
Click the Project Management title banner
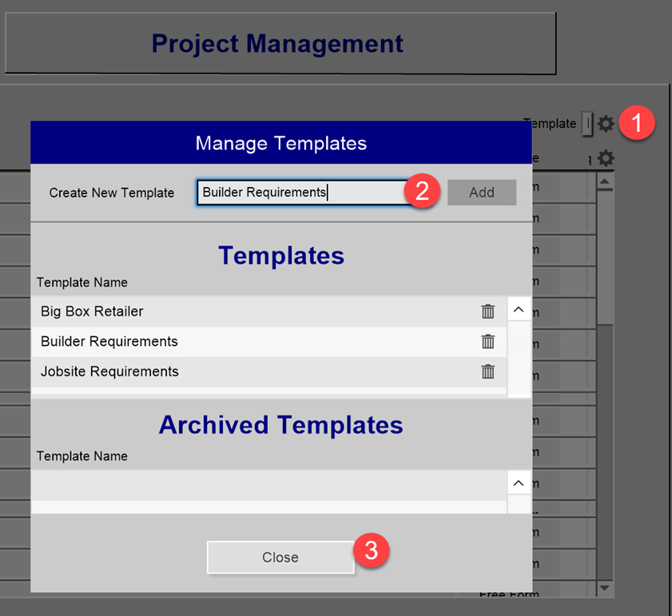pos(280,43)
